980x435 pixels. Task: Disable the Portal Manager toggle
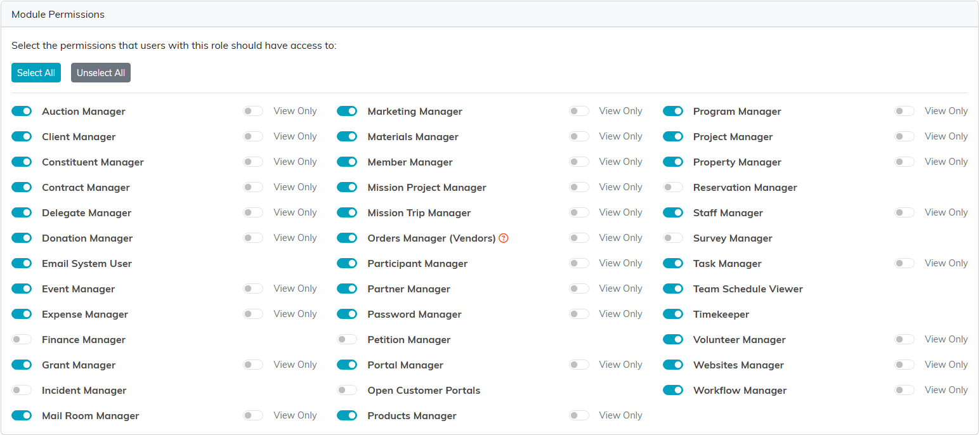[x=347, y=365]
